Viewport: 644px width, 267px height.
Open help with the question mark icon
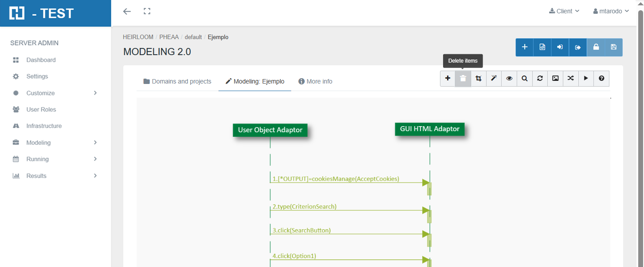tap(601, 79)
